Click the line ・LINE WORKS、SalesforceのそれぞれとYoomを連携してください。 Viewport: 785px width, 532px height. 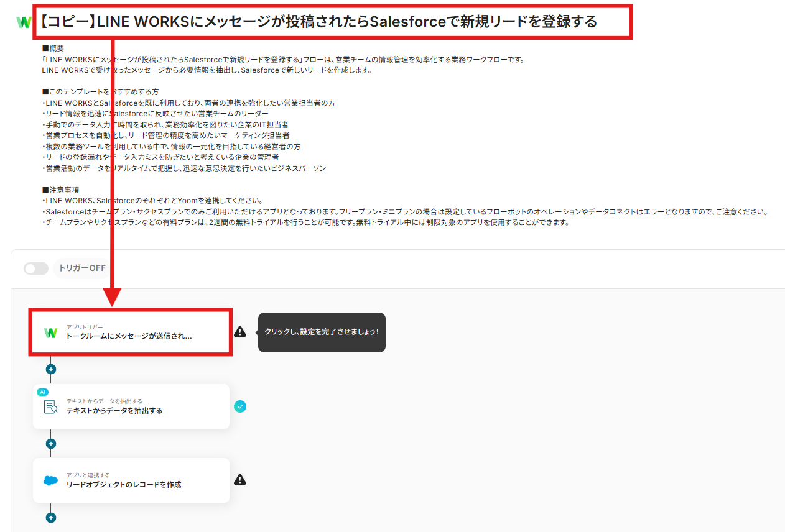pos(152,201)
